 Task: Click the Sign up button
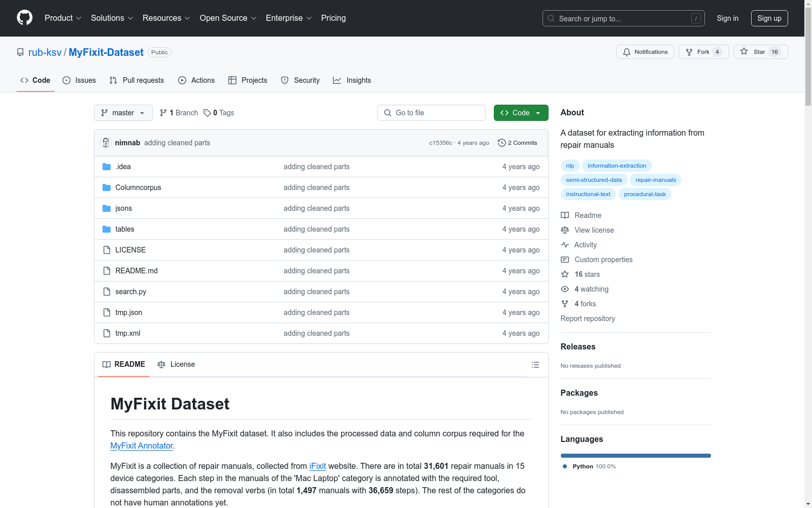pyautogui.click(x=769, y=18)
